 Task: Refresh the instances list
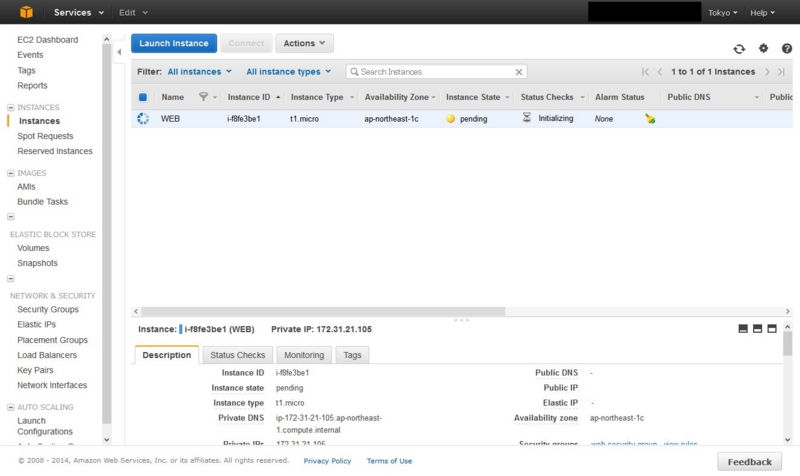(x=739, y=48)
